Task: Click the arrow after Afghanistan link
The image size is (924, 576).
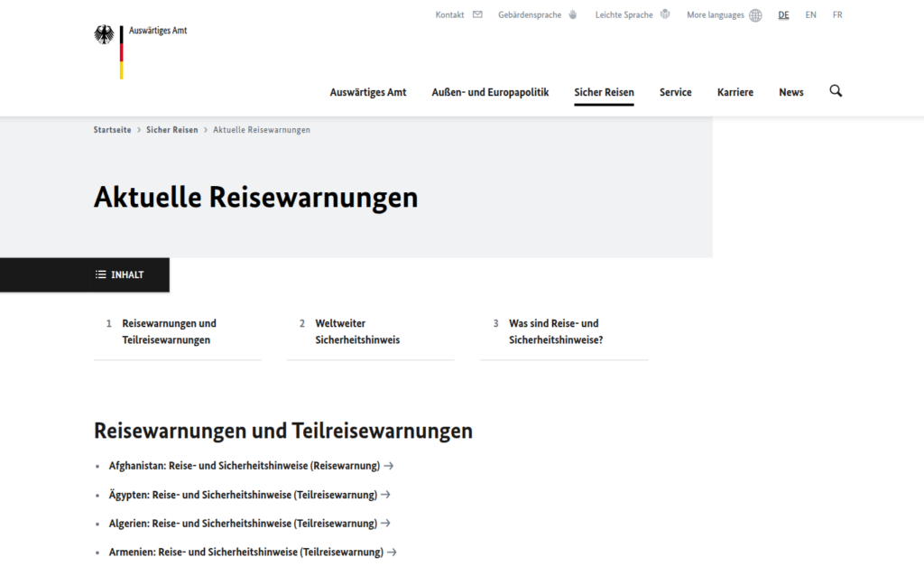Action: tap(389, 466)
